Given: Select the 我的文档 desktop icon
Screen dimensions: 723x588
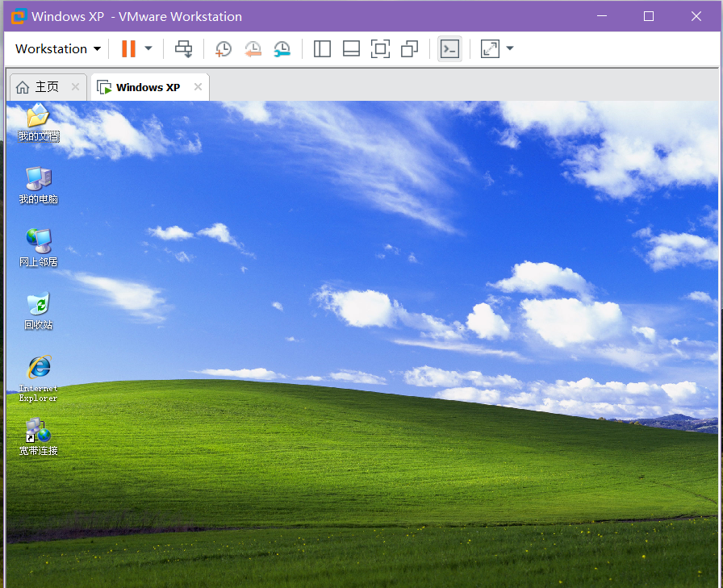Looking at the screenshot, I should [x=38, y=123].
